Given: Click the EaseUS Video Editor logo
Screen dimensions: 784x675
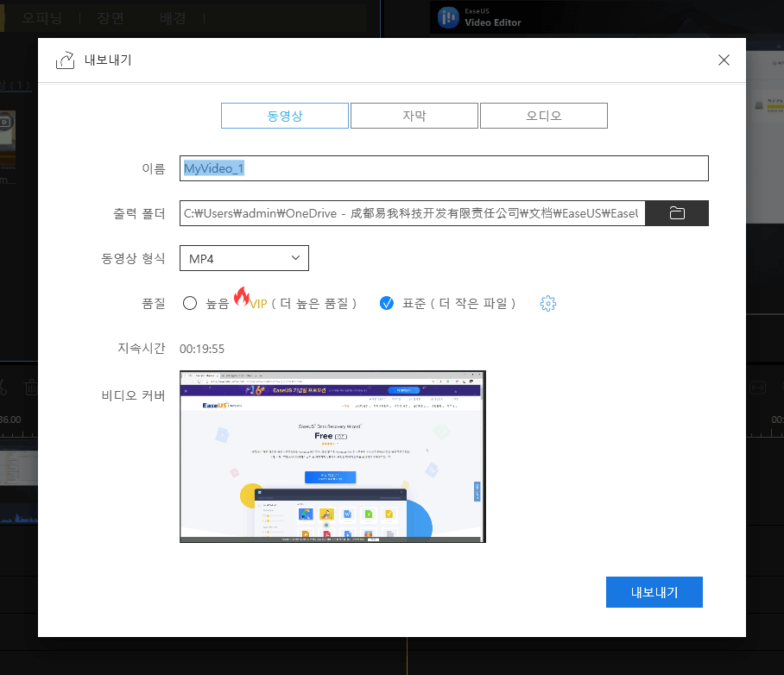Looking at the screenshot, I should click(446, 17).
